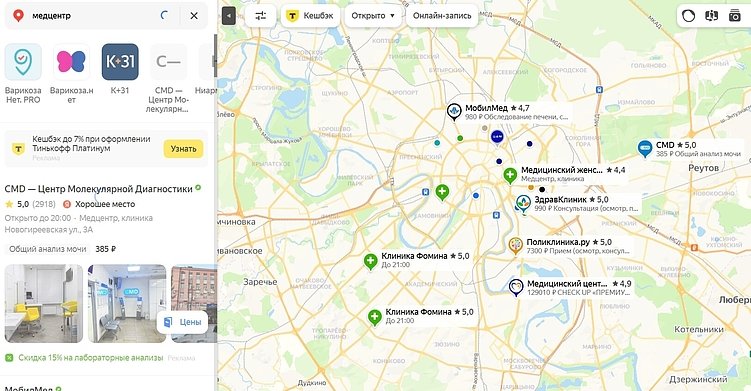Image resolution: width=751 pixels, height=391 pixels.
Task: Click the Цены button
Action: 182,322
